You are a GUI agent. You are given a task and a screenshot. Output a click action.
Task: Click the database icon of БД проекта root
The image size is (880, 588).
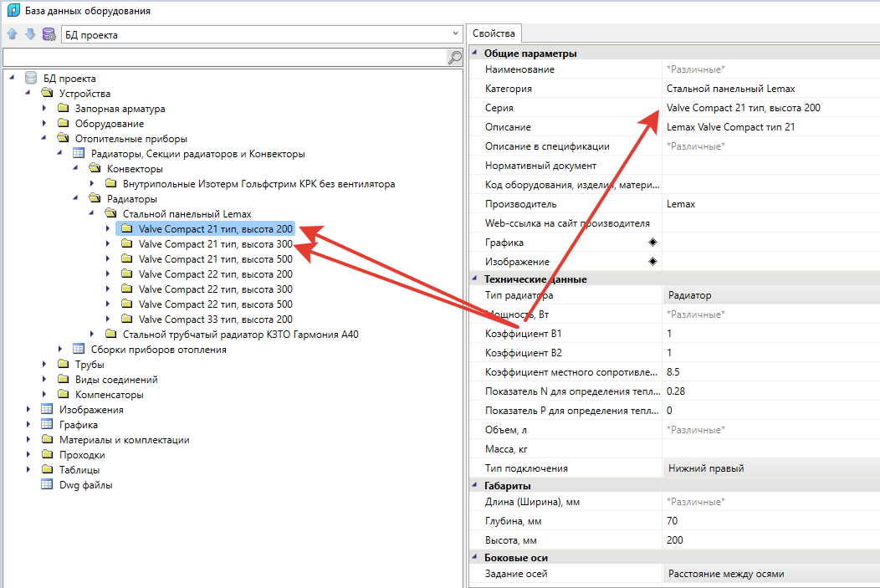[31, 78]
